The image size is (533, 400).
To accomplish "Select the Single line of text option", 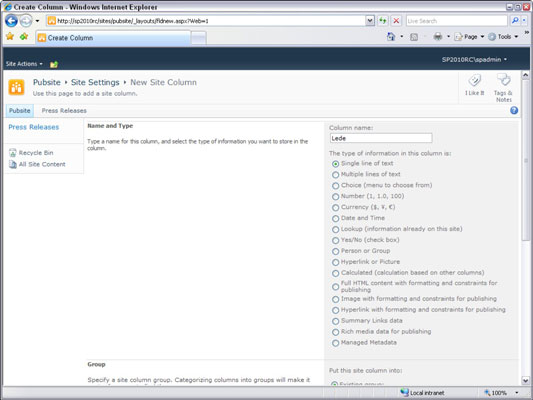I will pos(336,164).
